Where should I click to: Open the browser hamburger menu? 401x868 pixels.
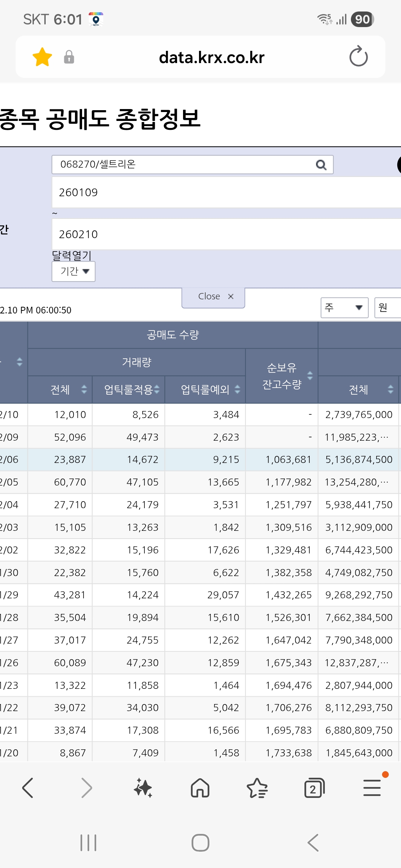coord(372,788)
